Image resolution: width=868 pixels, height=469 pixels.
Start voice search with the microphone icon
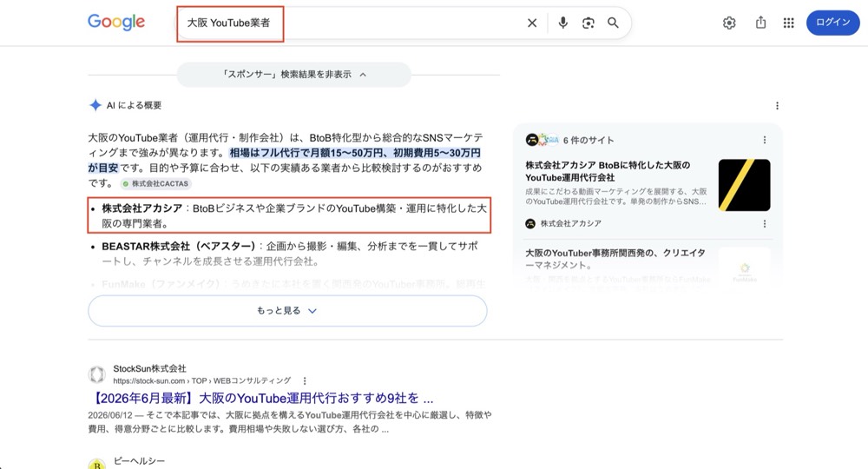(563, 23)
